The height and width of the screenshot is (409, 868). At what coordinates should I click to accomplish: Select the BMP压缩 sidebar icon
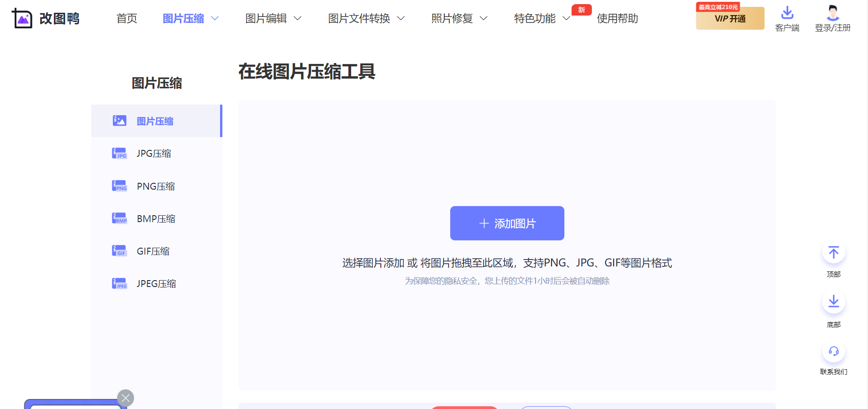(x=120, y=218)
